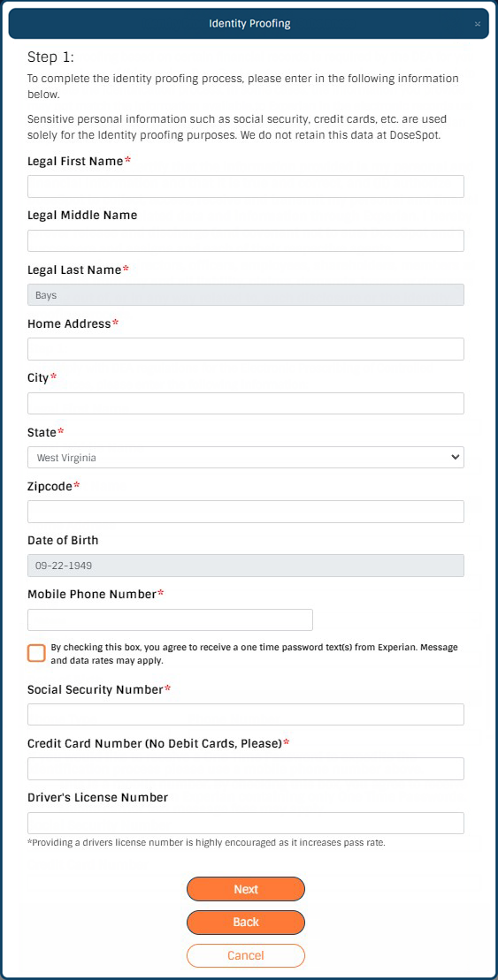
Task: Click the Legal Last Name field showing Bays
Action: [246, 295]
